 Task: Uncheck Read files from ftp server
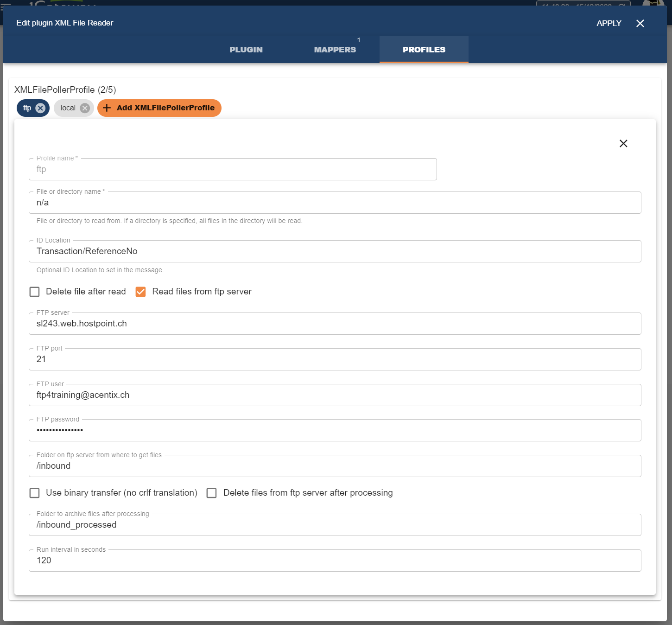pyautogui.click(x=141, y=292)
